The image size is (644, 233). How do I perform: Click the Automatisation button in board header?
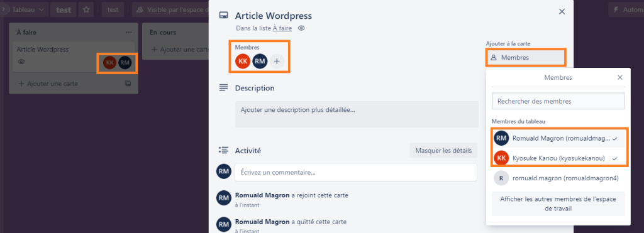coord(626,10)
